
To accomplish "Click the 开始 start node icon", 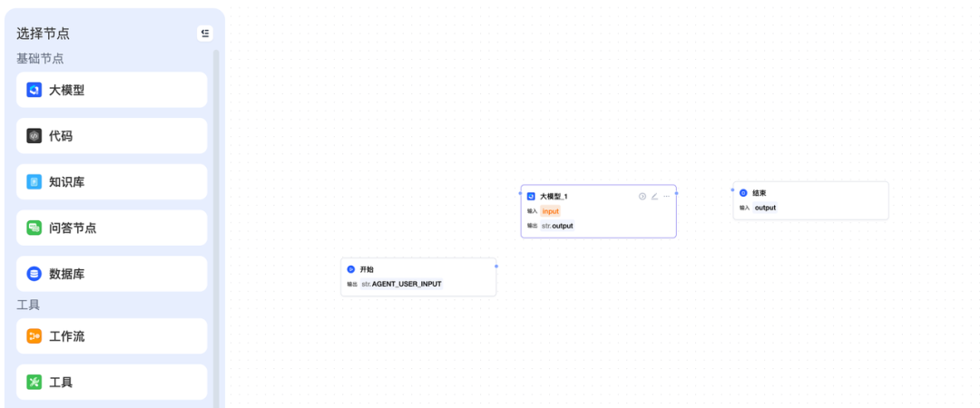I will [350, 269].
